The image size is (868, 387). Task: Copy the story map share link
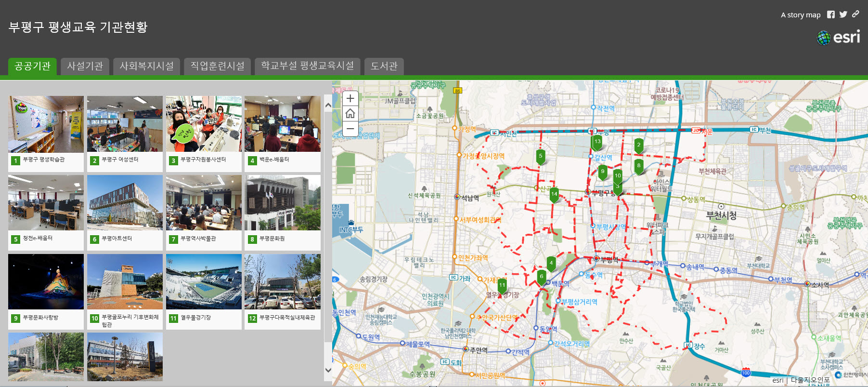point(855,14)
